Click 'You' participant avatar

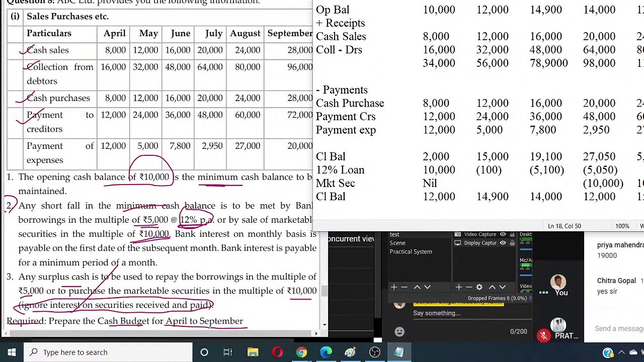tap(558, 283)
